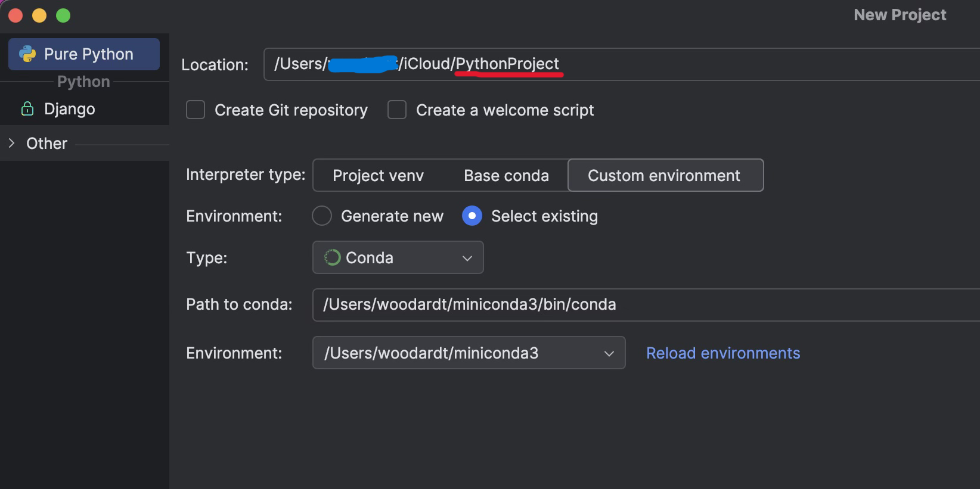Open the Environment miniconda3 dropdown
The image size is (980, 489).
[x=469, y=353]
